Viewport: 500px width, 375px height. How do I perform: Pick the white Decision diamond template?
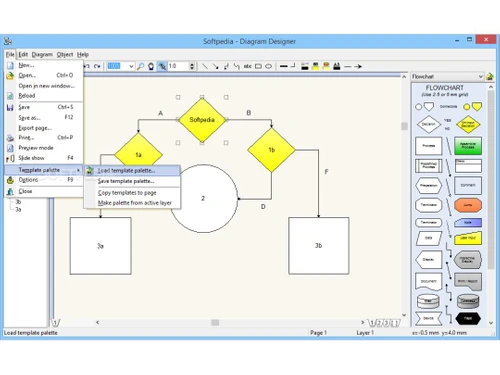pyautogui.click(x=429, y=124)
